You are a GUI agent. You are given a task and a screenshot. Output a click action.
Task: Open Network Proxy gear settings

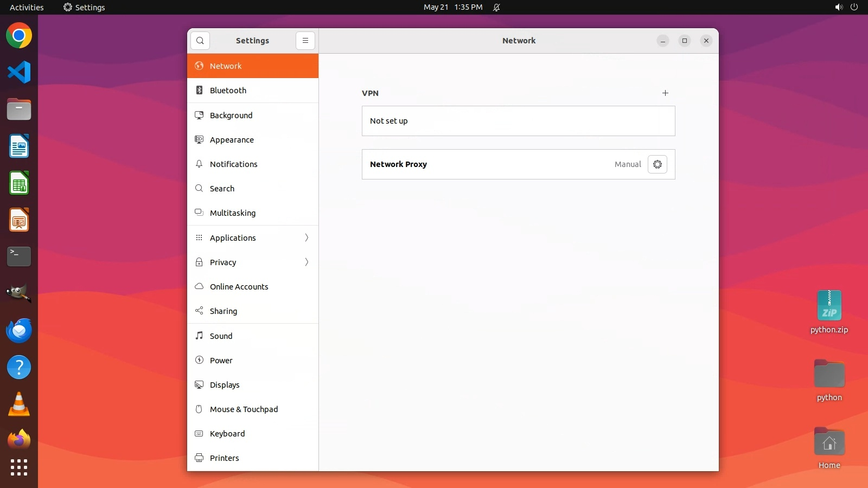657,164
